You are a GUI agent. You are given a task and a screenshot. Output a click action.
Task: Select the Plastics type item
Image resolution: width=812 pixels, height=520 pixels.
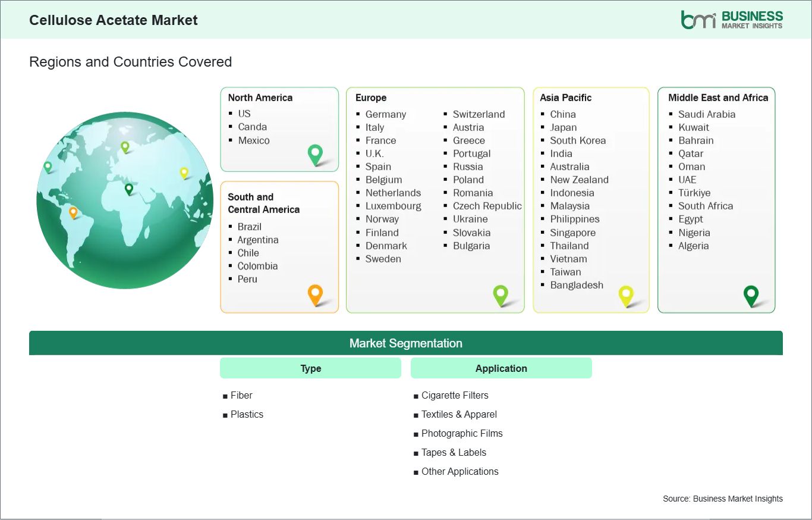[247, 414]
